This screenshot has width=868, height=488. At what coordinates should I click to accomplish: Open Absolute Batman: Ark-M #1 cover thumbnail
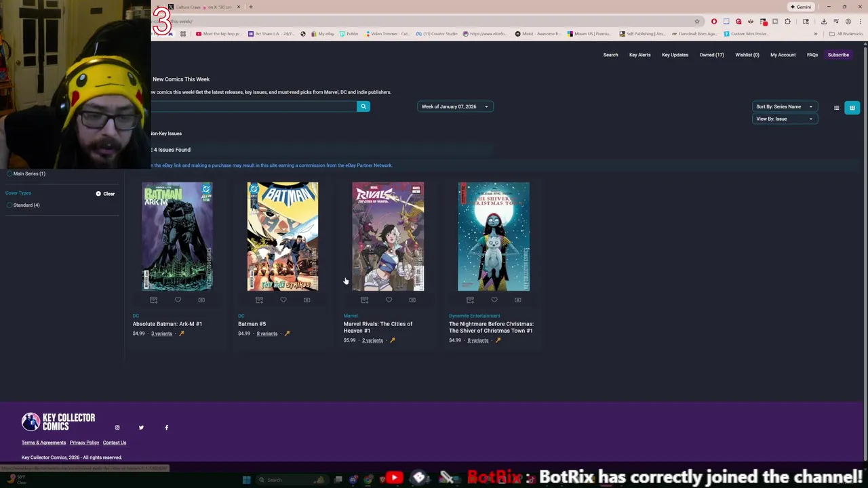click(177, 237)
